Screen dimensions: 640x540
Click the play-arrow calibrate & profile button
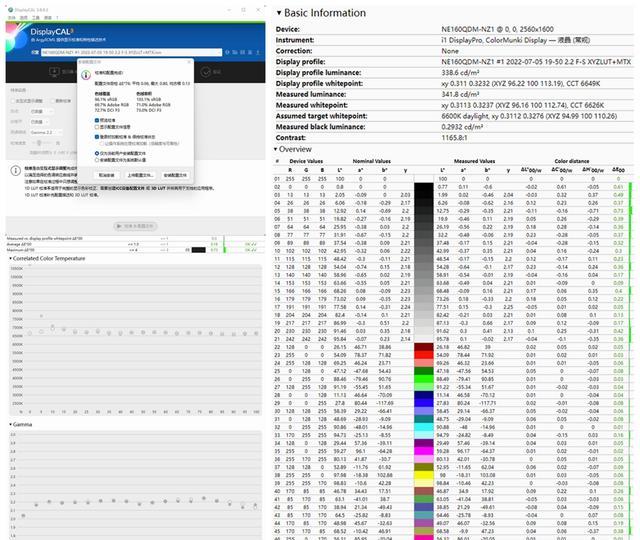pos(136,226)
